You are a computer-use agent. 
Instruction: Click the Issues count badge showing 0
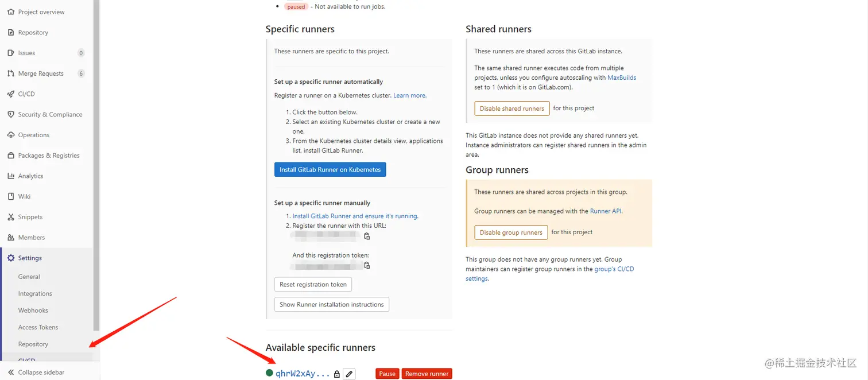click(x=81, y=53)
